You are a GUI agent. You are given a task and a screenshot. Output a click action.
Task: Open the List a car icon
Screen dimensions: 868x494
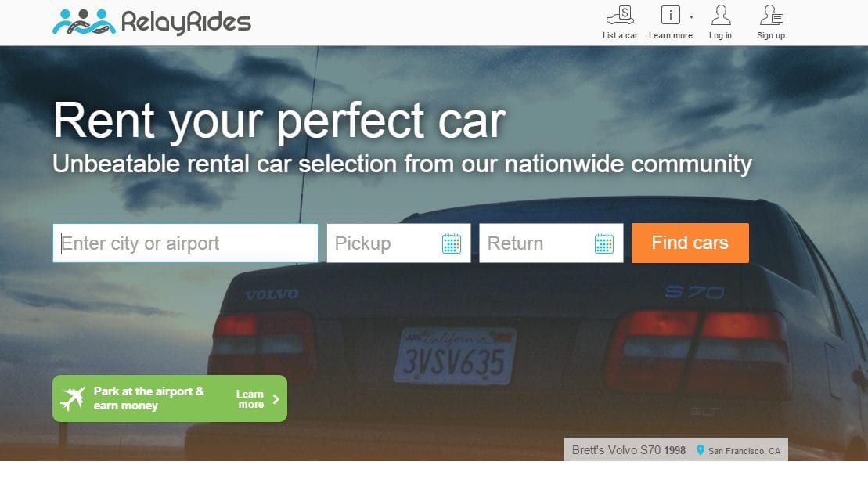(620, 16)
